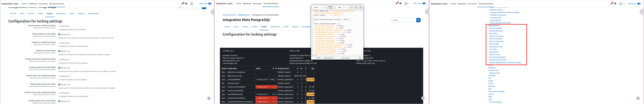The height and width of the screenshot is (104, 644).
Task: Open AU user menu on the admin tree page
Action: point(622,4)
